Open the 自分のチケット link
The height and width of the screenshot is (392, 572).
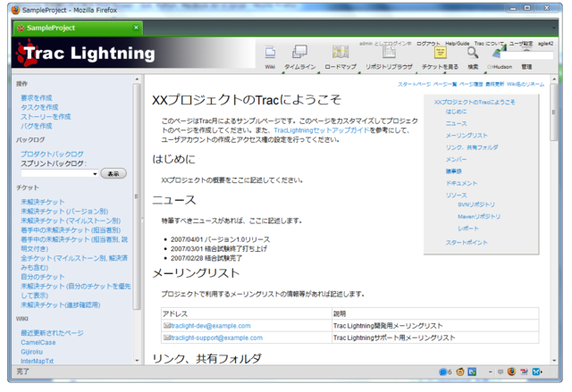click(43, 277)
